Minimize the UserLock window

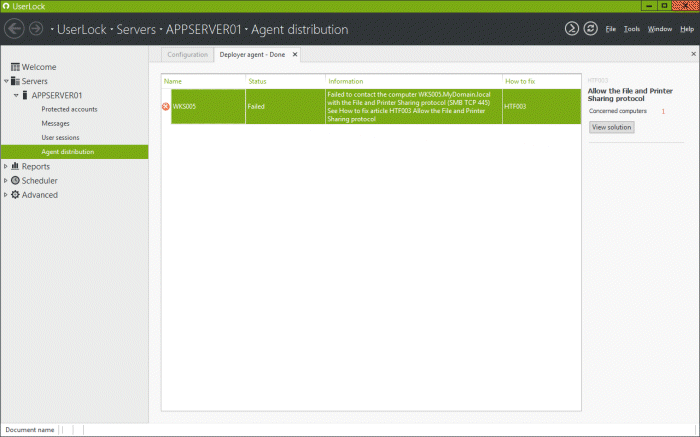pos(649,6)
